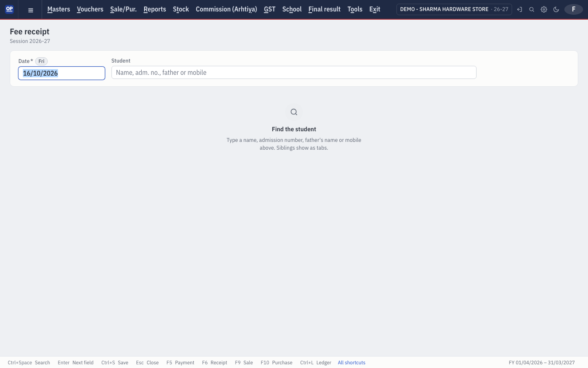
Task: Open the Stock menu
Action: tap(181, 9)
